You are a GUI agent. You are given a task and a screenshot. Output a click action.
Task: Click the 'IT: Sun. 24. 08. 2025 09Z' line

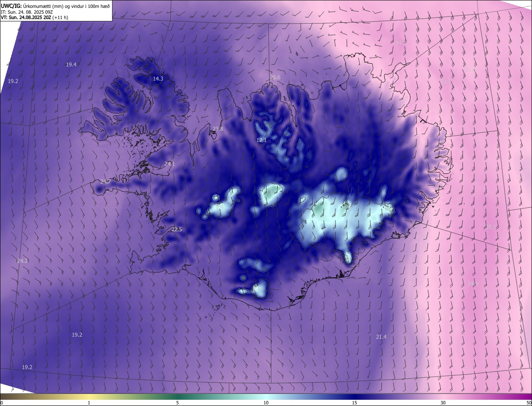pos(26,12)
